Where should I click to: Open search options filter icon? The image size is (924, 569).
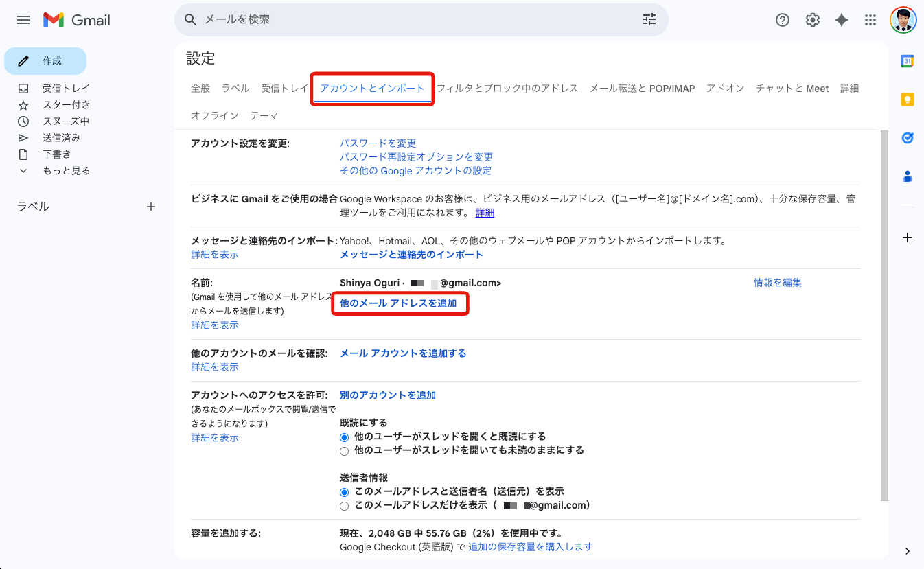[x=649, y=20]
